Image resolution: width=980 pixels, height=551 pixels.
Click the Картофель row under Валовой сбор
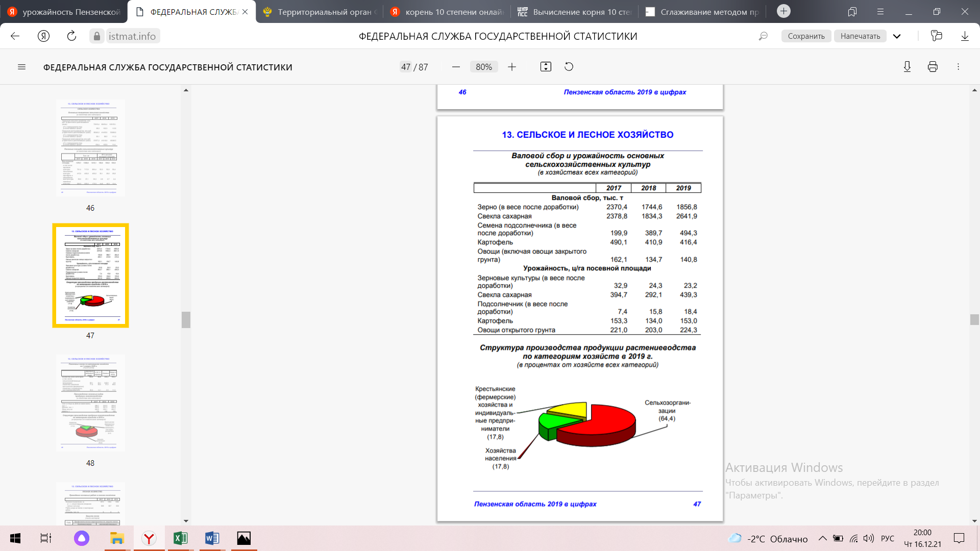point(587,242)
